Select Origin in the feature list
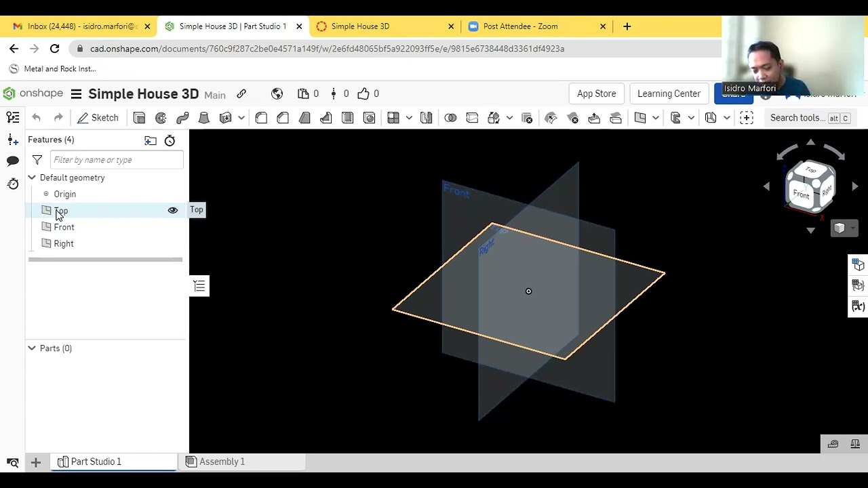Screen dimensions: 868x488 pyautogui.click(x=65, y=194)
